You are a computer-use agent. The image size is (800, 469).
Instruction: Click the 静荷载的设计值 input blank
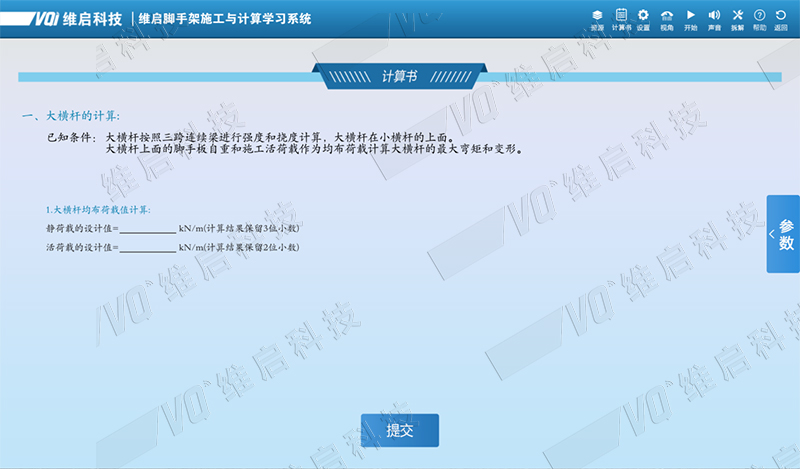(x=147, y=229)
